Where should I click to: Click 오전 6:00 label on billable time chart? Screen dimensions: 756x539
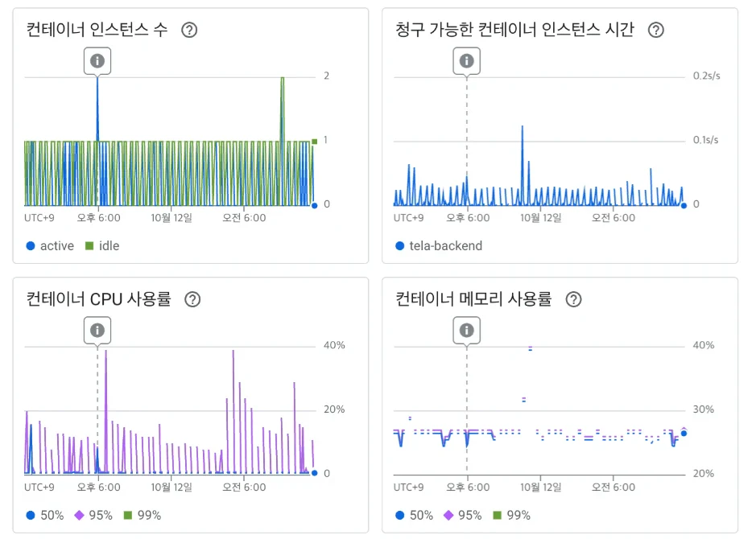click(x=613, y=218)
